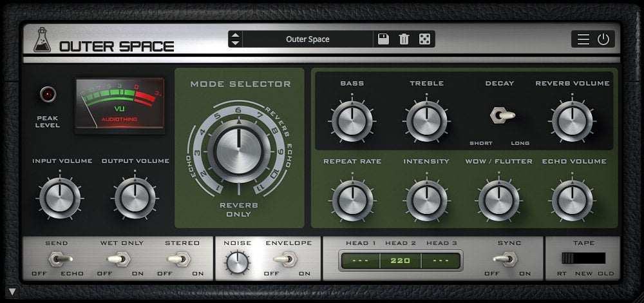Expand the bottom-left triangle panel toggle
This screenshot has height=303, width=644.
coord(12,292)
